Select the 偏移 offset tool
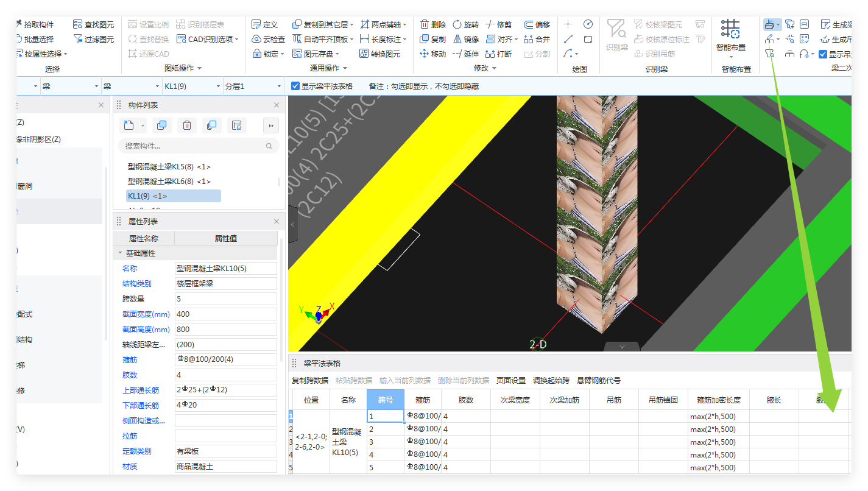Viewport: 868px width, 491px height. (x=537, y=24)
